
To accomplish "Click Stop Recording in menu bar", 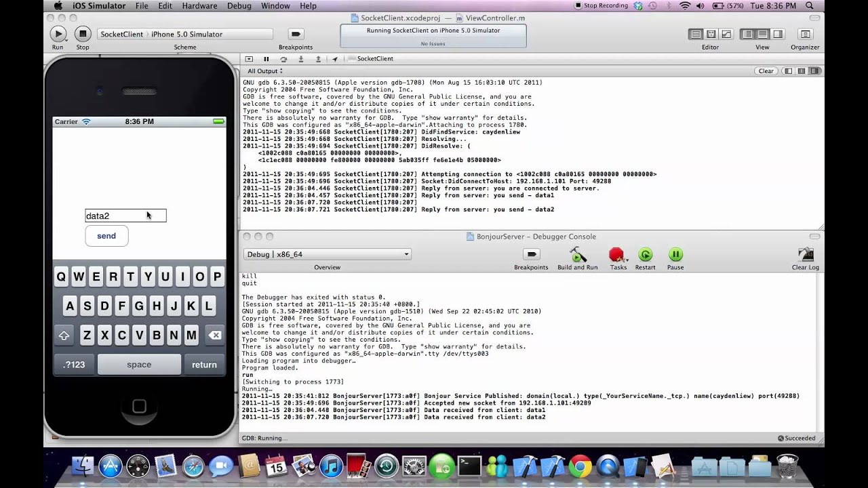I will 601,5.
